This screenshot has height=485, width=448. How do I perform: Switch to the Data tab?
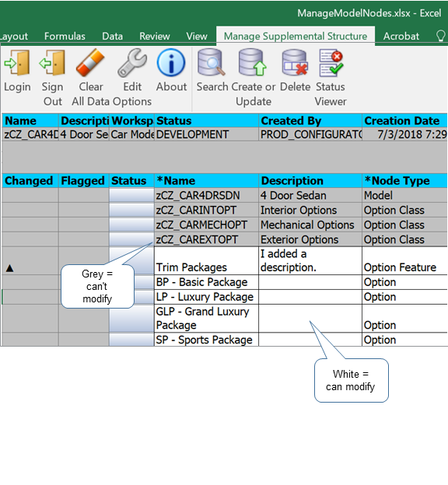pyautogui.click(x=112, y=37)
